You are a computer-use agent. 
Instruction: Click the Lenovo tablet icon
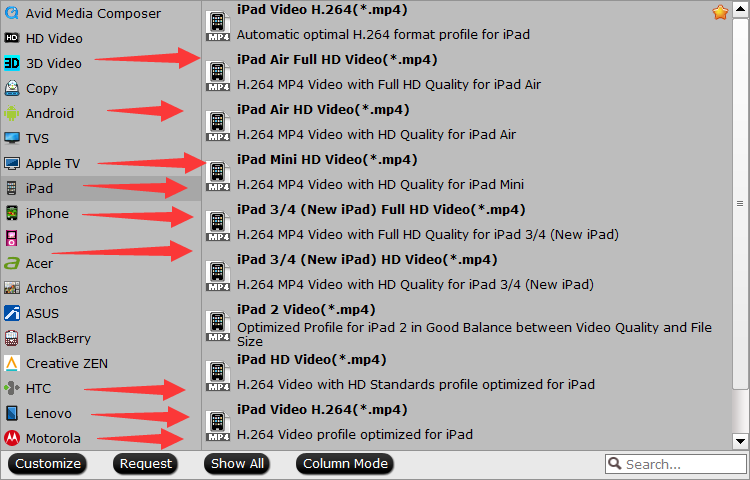tap(12, 413)
